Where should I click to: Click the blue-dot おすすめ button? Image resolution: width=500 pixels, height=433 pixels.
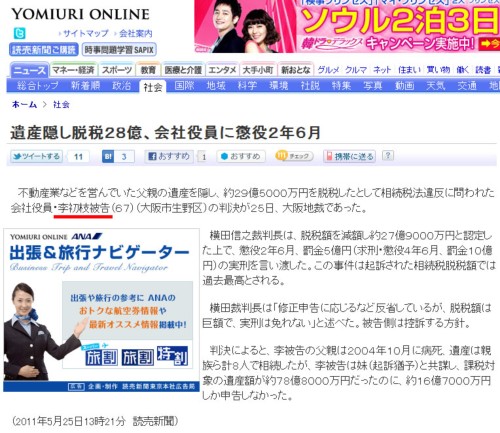pyautogui.click(x=241, y=156)
